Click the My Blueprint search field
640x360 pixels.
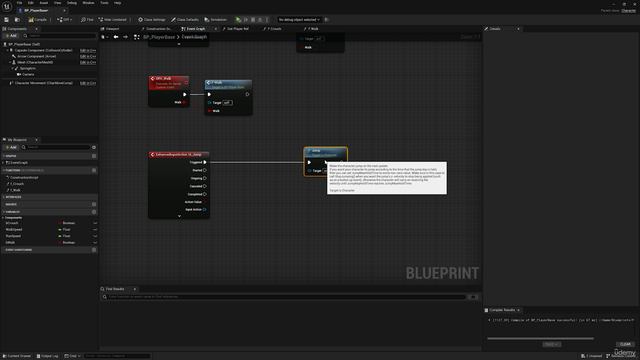(56, 147)
